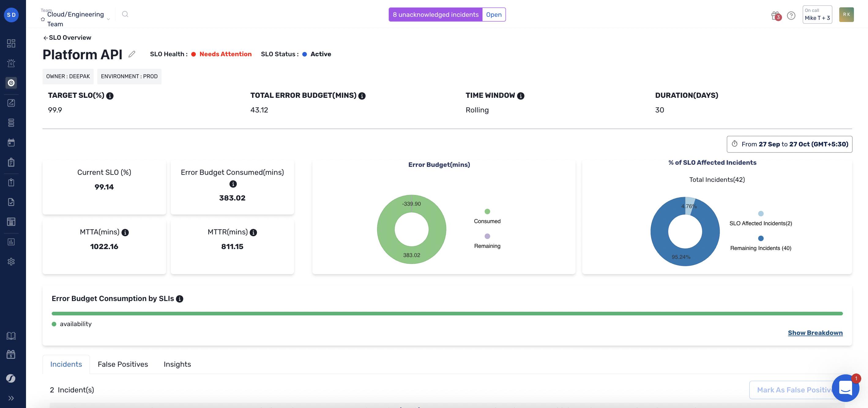This screenshot has height=408, width=868.
Task: Switch to the Insights tab
Action: [177, 364]
